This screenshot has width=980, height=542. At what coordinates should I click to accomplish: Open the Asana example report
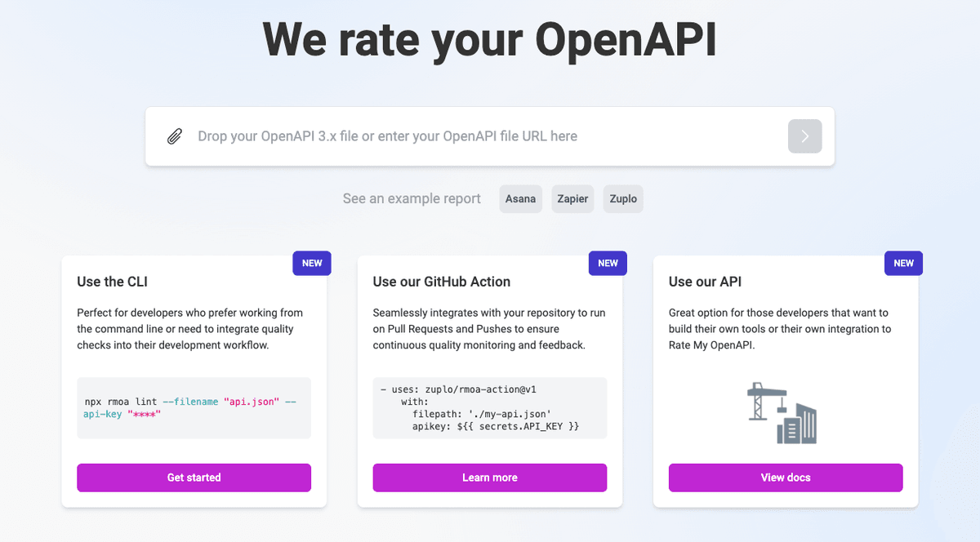tap(520, 198)
